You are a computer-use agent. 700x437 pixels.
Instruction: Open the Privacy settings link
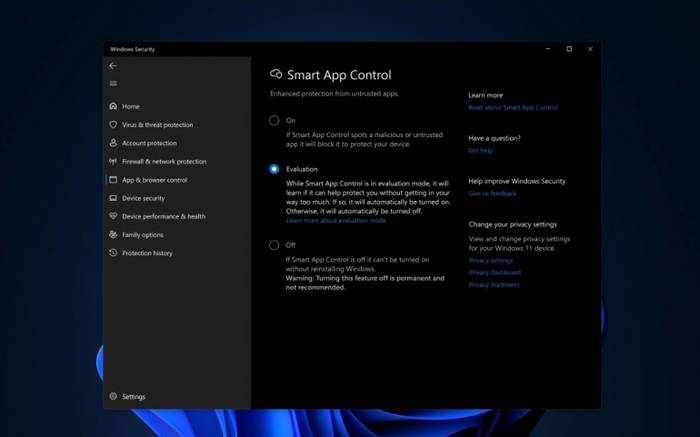click(491, 260)
